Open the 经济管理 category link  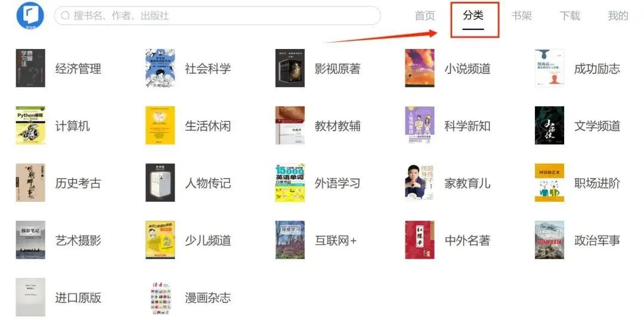point(79,69)
